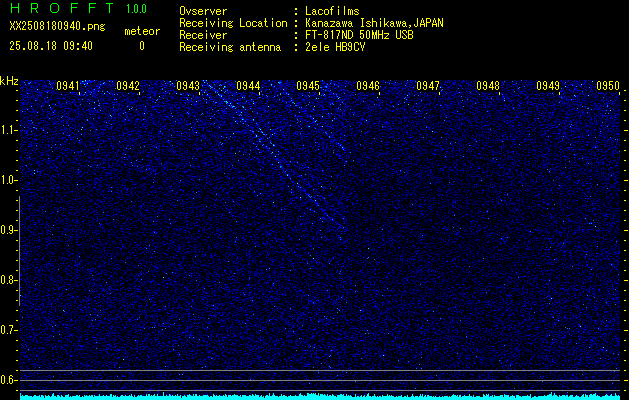This screenshot has width=629, height=400.
Task: Click the Receiving antenna label
Action: (230, 47)
